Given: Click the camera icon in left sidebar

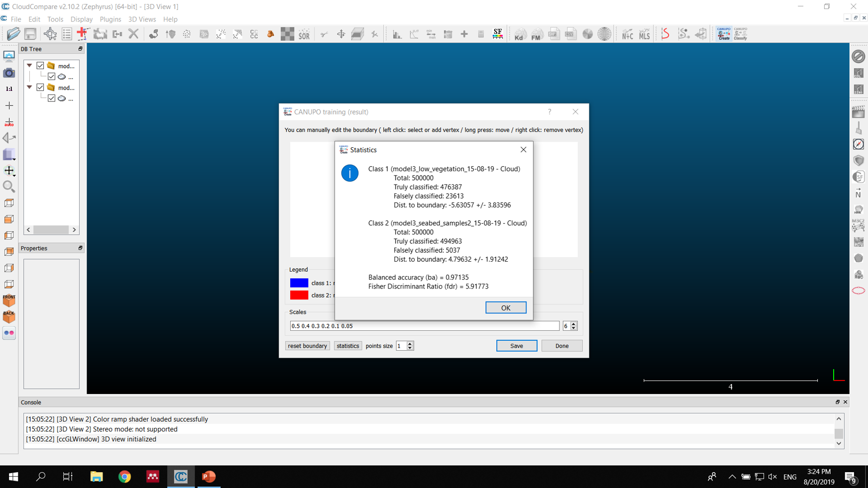Looking at the screenshot, I should tap(9, 73).
